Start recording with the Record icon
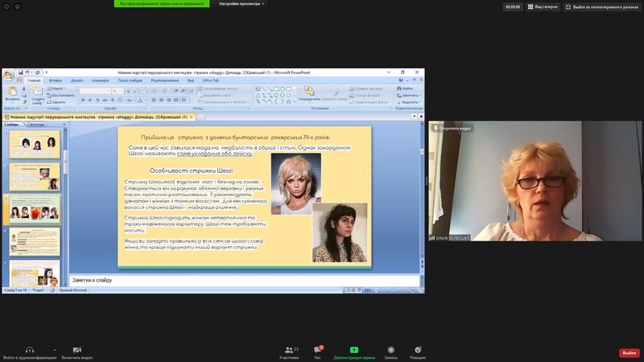Image resolution: width=644 pixels, height=362 pixels. [391, 352]
